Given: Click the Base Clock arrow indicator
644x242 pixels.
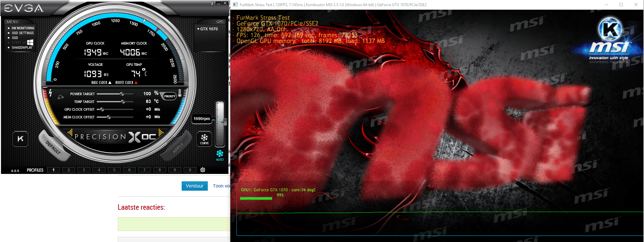Looking at the screenshot, I should click(x=110, y=83).
